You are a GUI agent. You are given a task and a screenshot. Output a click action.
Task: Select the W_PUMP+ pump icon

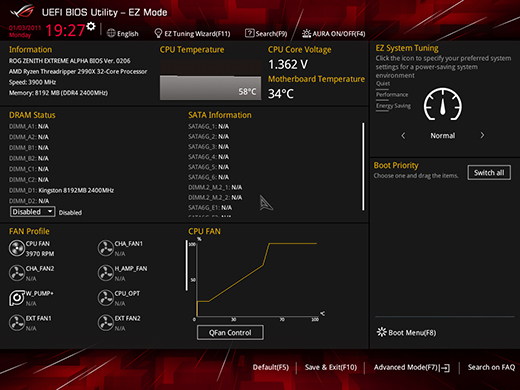pos(17,298)
